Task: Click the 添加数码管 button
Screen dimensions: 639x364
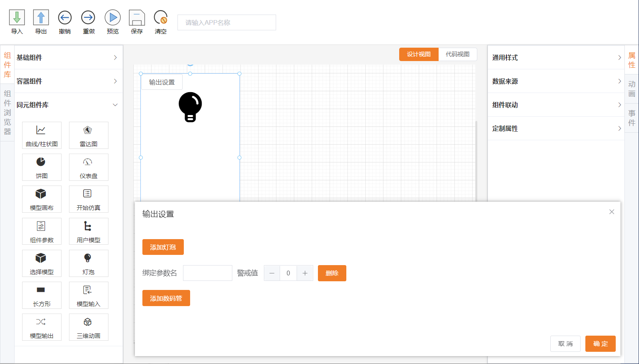Action: point(166,298)
